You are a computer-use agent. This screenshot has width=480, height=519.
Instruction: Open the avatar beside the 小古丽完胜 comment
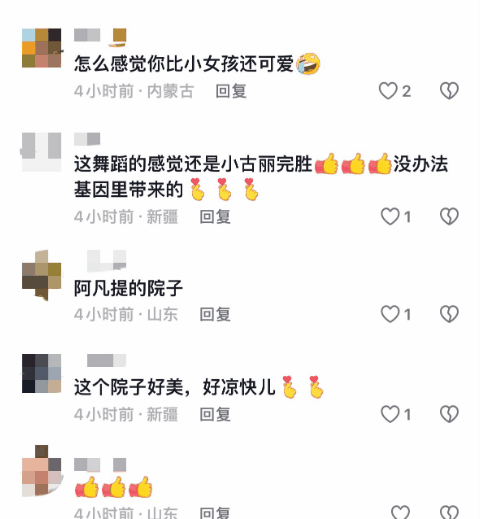pos(42,152)
